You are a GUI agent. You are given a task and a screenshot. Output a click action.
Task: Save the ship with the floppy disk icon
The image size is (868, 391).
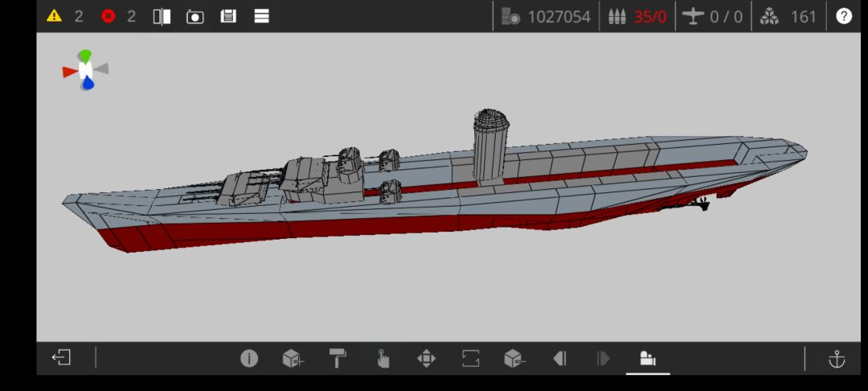(x=228, y=16)
